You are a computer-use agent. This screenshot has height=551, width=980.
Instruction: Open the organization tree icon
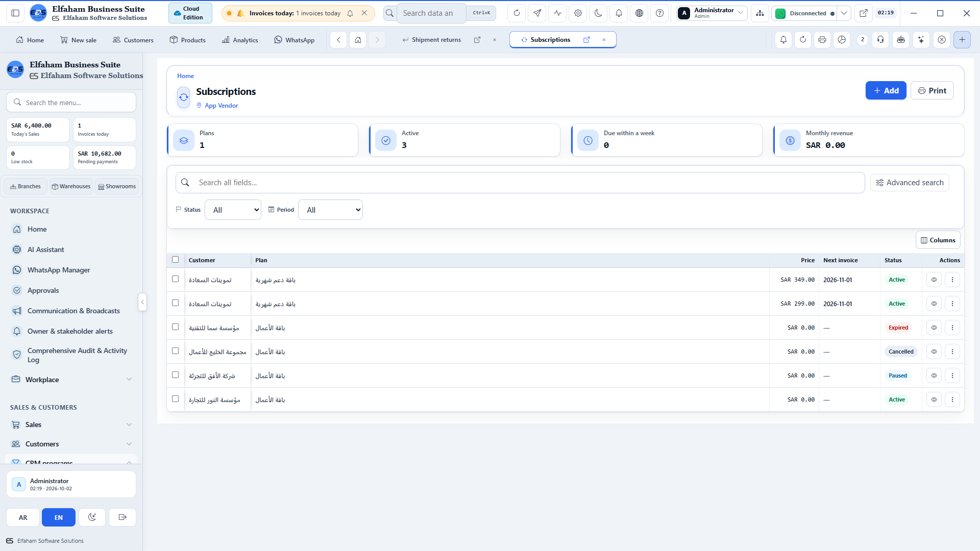760,13
